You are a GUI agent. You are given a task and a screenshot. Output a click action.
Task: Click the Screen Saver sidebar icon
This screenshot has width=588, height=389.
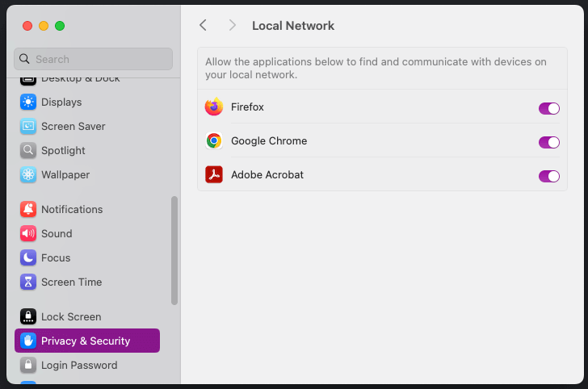(x=28, y=127)
